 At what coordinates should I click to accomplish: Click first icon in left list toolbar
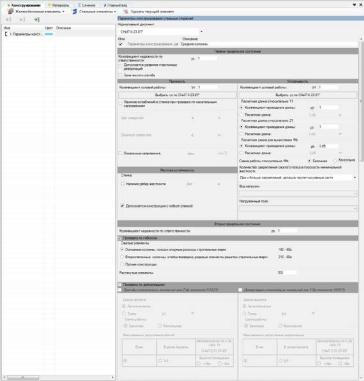9,20
